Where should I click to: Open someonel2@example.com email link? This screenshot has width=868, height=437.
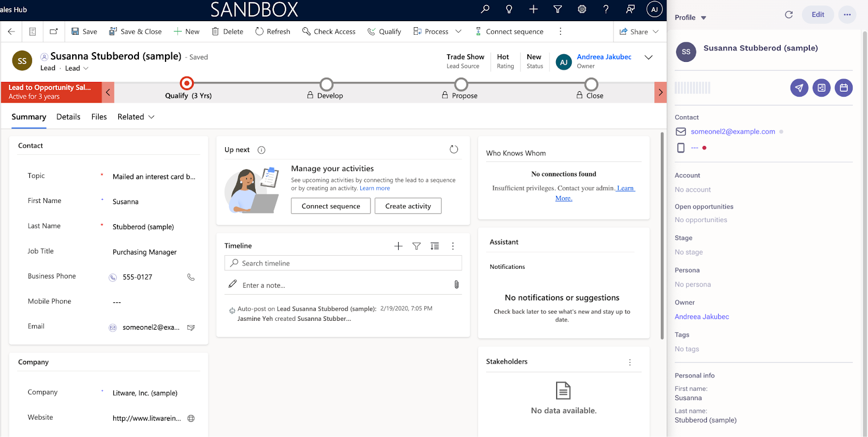732,131
